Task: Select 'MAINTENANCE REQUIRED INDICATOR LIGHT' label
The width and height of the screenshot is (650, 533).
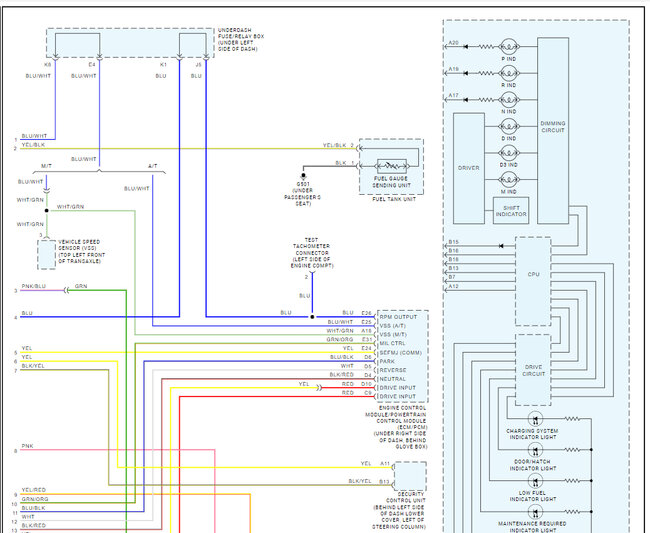Action: tap(532, 527)
